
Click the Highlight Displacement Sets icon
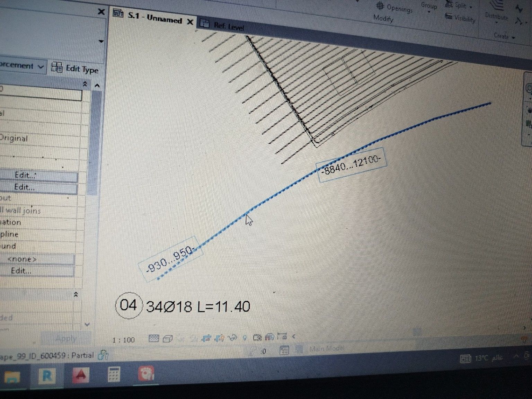click(x=269, y=336)
